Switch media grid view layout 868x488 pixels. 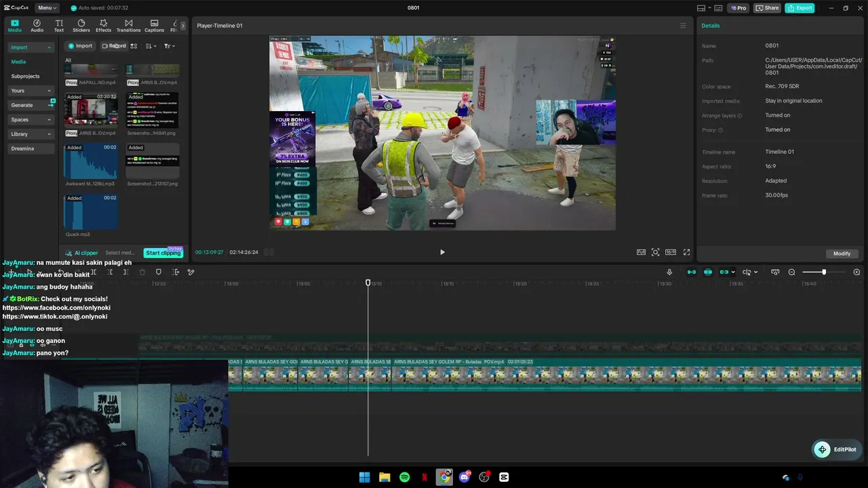tap(134, 46)
